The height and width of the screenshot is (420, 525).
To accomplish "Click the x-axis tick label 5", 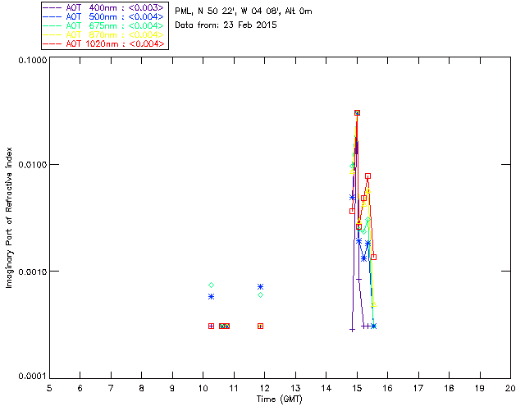I will (x=49, y=389).
